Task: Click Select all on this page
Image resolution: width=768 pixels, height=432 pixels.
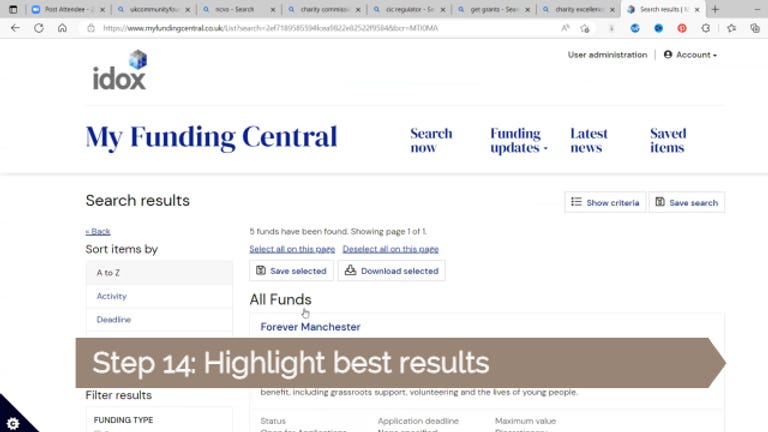Action: tap(292, 249)
